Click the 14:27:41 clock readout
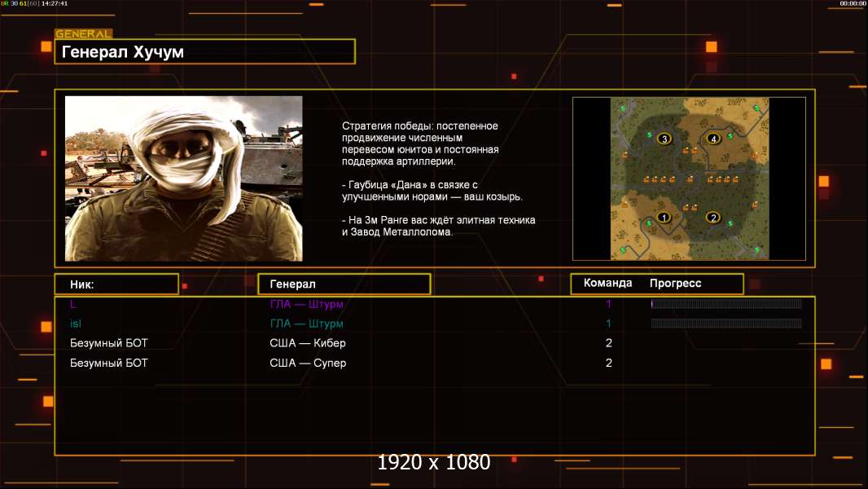This screenshot has width=868, height=489. pos(55,3)
